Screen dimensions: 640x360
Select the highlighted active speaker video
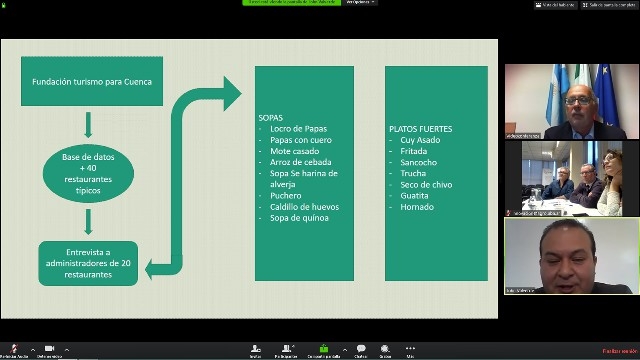click(x=572, y=256)
